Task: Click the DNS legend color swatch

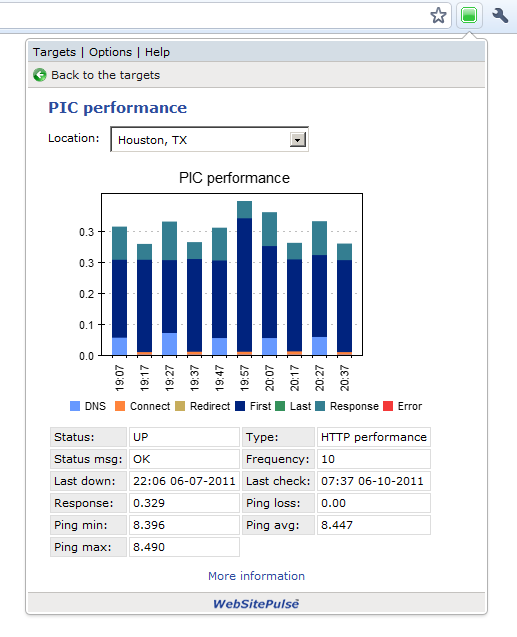Action: point(75,406)
